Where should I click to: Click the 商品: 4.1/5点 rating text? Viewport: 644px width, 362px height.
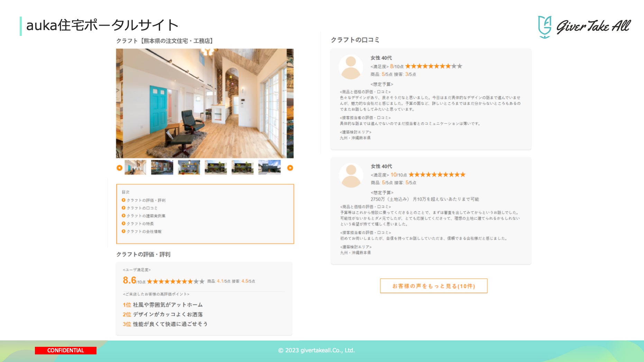[219, 281]
